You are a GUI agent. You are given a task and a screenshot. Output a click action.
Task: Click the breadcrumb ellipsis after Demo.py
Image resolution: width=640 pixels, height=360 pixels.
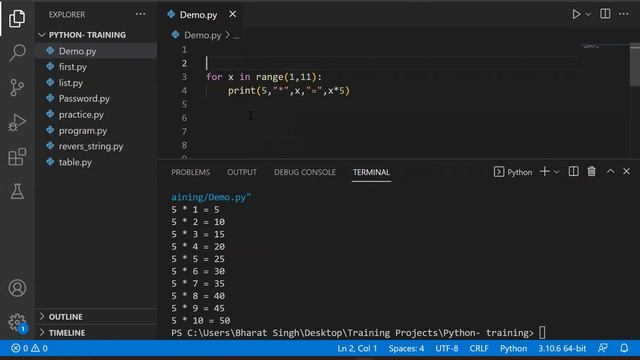pos(236,36)
